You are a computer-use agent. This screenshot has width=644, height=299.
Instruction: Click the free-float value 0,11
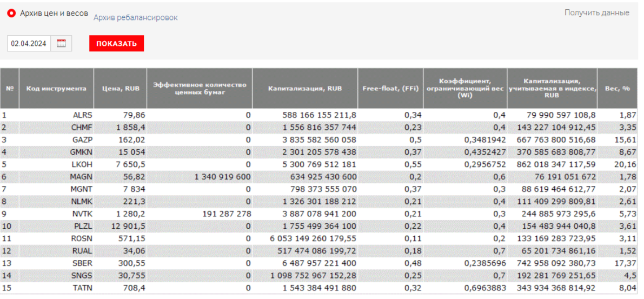click(413, 238)
